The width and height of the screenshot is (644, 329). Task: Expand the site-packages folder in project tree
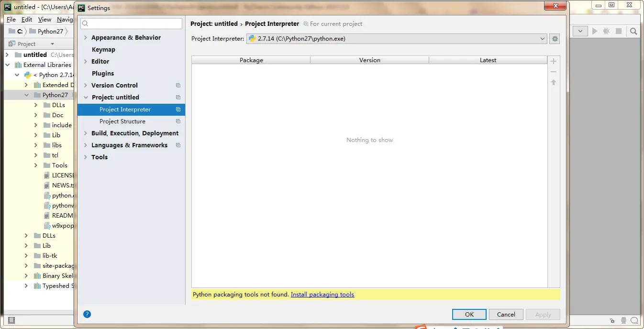click(x=26, y=266)
